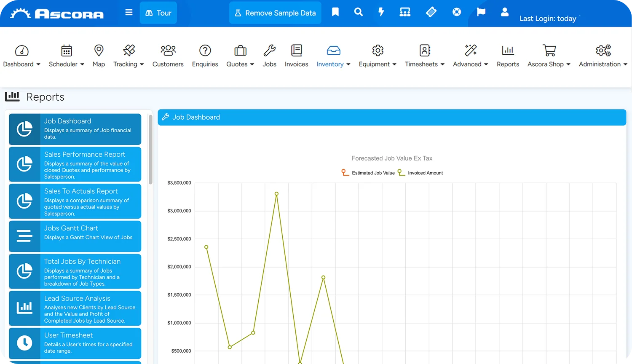Open the Jobs Gantt Chart report
The image size is (632, 364).
[x=75, y=236]
